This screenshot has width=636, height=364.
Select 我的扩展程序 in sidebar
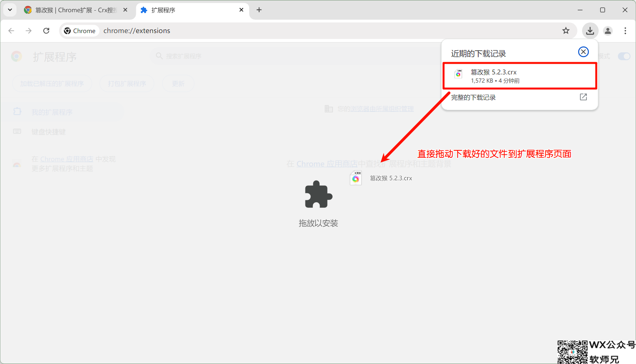tap(61, 112)
